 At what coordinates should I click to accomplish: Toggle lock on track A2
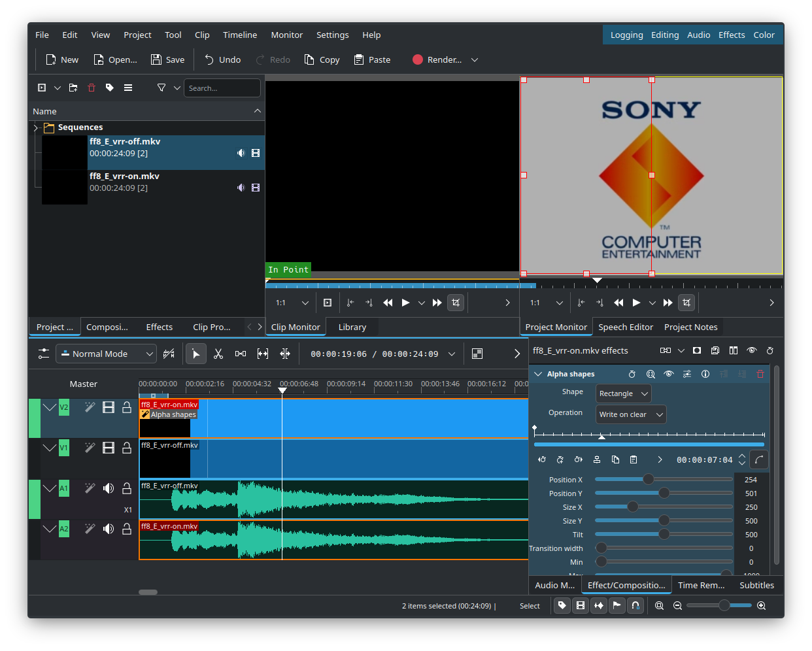(127, 529)
